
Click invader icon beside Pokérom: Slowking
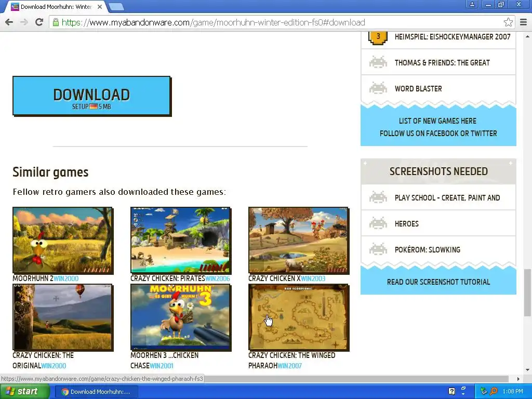tap(378, 249)
